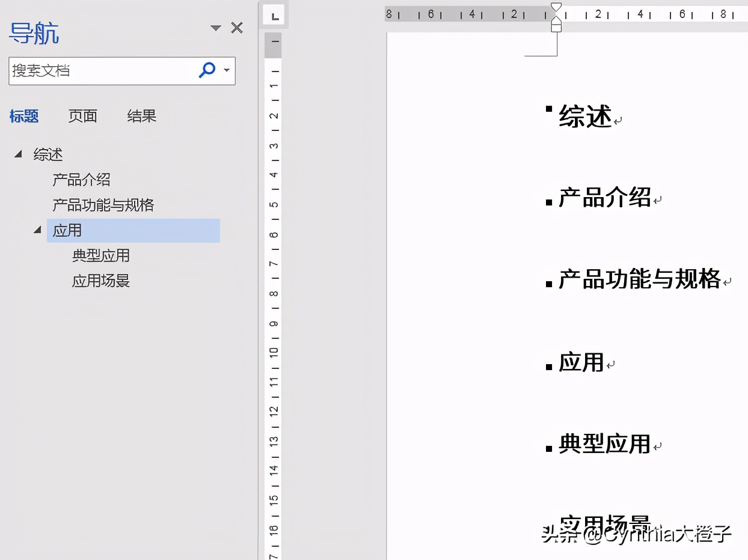Viewport: 748px width, 560px height.
Task: Click the square marker beside 典型应用 heading
Action: (x=548, y=447)
